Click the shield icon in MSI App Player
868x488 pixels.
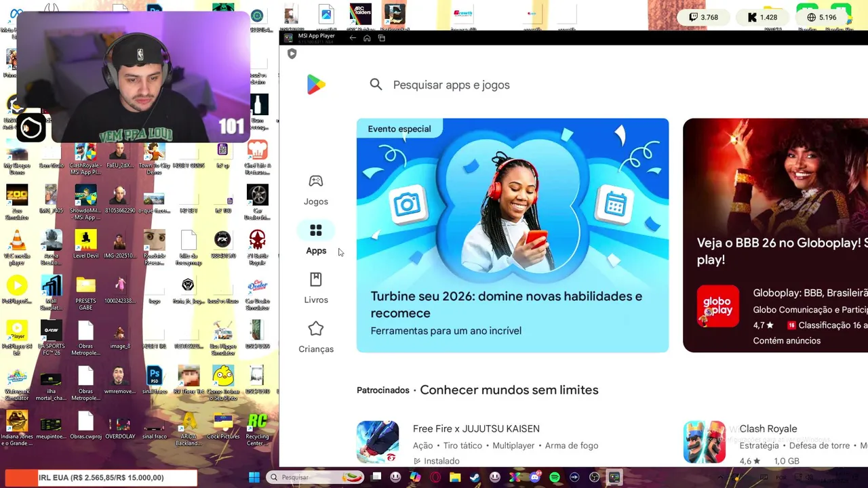tap(292, 54)
